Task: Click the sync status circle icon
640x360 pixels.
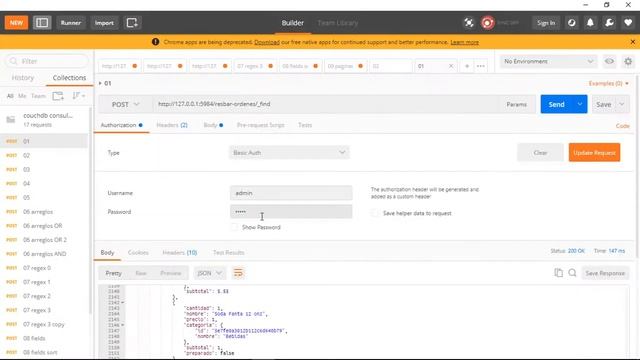Action: point(571,23)
